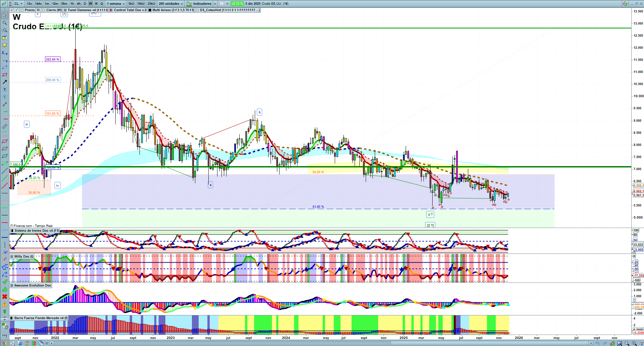Switch to the 12m timeframe

pos(55,4)
